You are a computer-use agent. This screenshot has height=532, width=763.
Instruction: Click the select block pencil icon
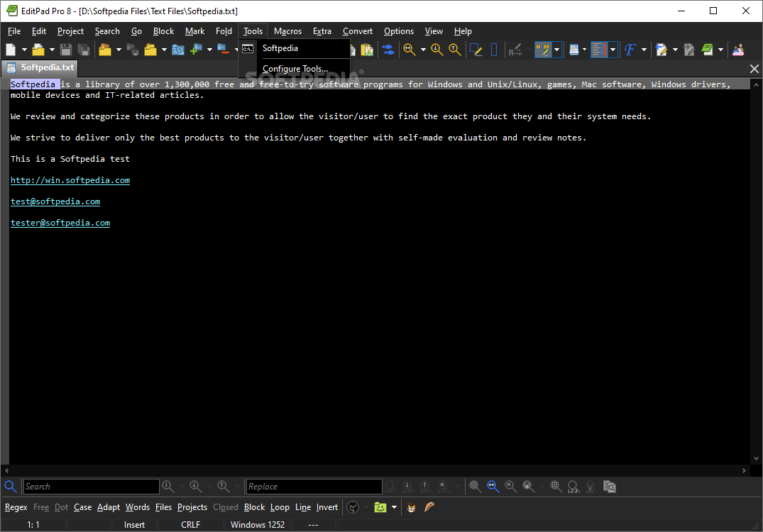coord(476,50)
